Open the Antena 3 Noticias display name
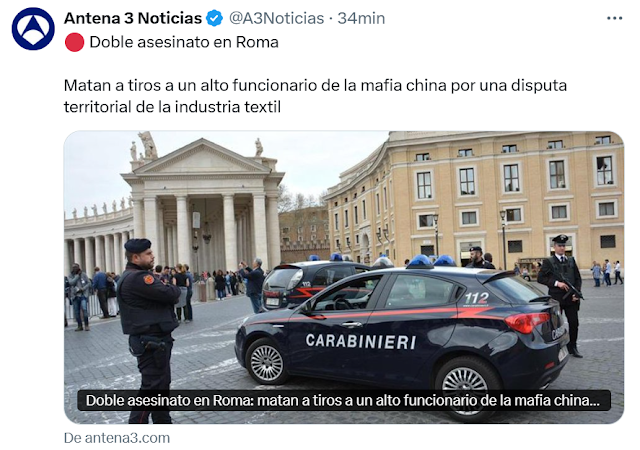The width and height of the screenshot is (640, 450). pos(133,18)
